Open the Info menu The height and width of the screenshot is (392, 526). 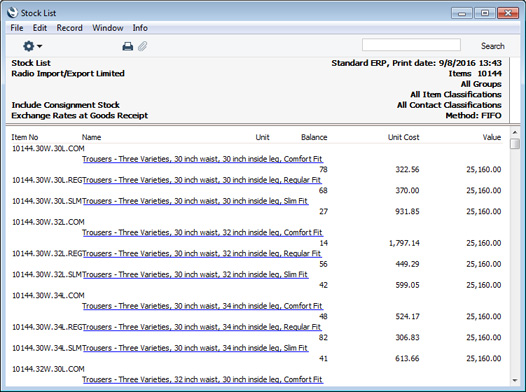coord(140,28)
